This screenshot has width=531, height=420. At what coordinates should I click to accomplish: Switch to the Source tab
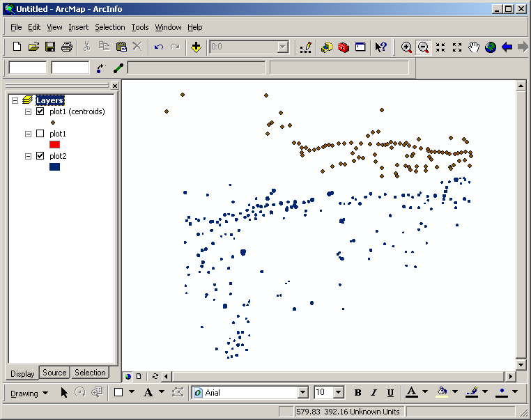[54, 373]
